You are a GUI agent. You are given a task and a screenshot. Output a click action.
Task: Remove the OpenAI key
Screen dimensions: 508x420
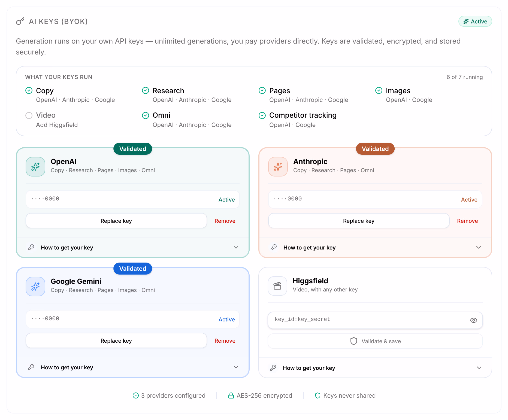(x=225, y=221)
